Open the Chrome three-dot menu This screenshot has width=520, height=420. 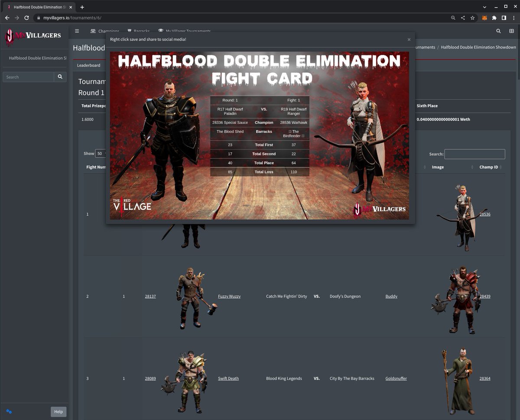click(x=513, y=18)
